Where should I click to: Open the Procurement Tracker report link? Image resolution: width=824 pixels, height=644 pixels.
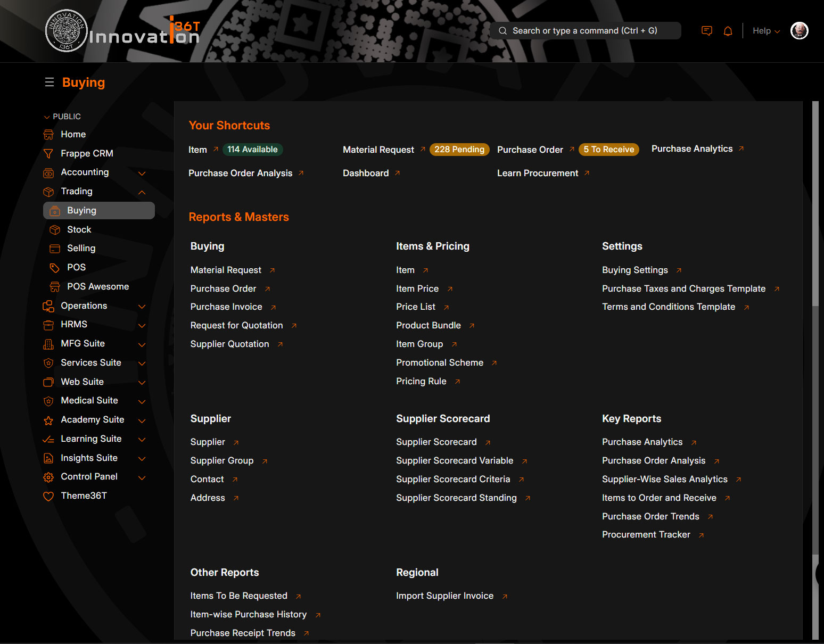click(646, 534)
